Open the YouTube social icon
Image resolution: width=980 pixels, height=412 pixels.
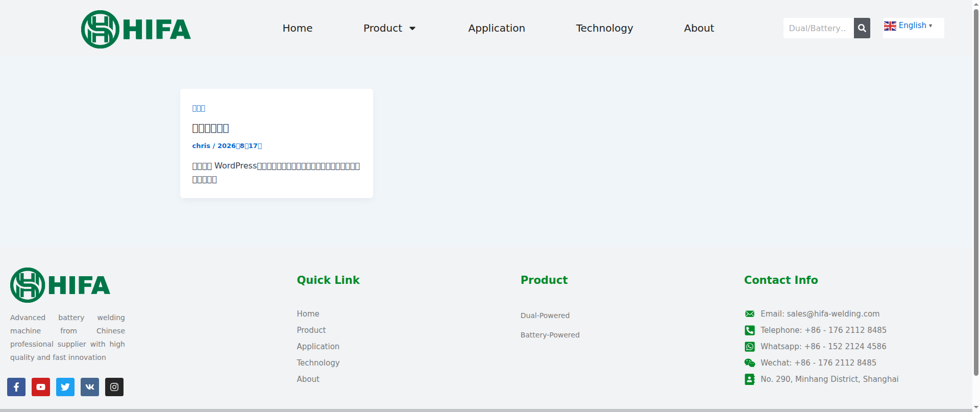tap(41, 387)
